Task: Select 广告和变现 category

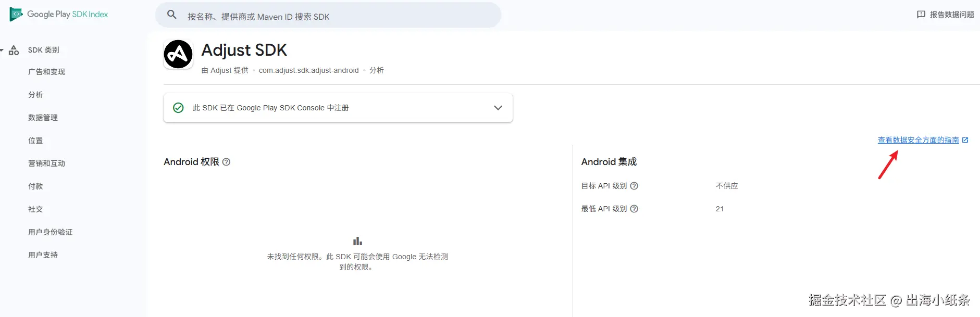Action: tap(46, 72)
